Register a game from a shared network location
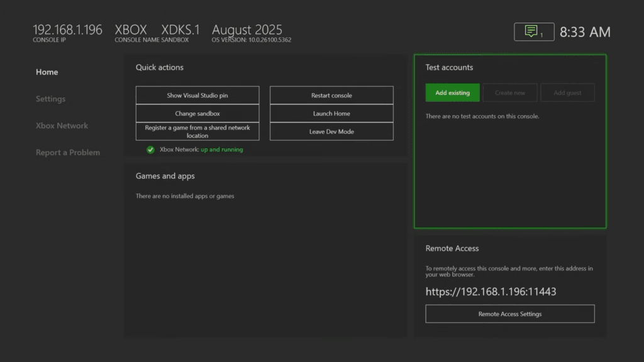Image resolution: width=644 pixels, height=362 pixels. 197,131
